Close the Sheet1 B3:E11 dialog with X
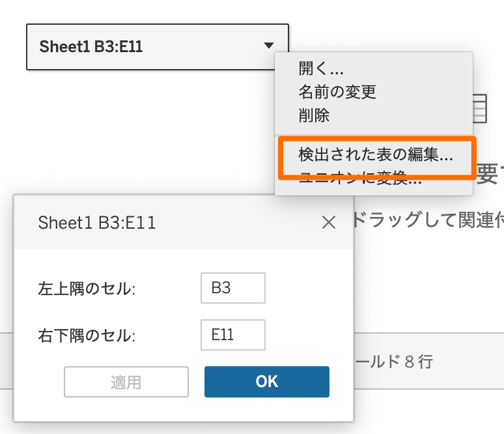Image resolution: width=504 pixels, height=434 pixels. click(x=329, y=223)
